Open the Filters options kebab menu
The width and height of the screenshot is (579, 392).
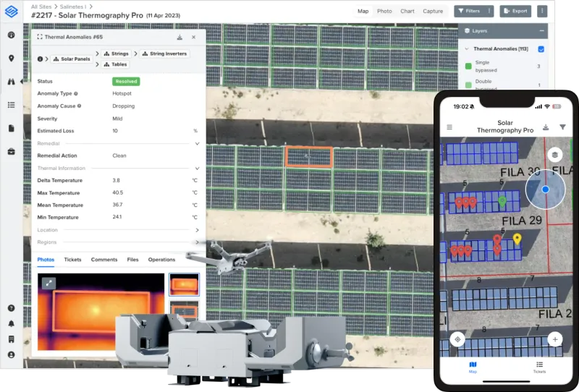click(489, 11)
